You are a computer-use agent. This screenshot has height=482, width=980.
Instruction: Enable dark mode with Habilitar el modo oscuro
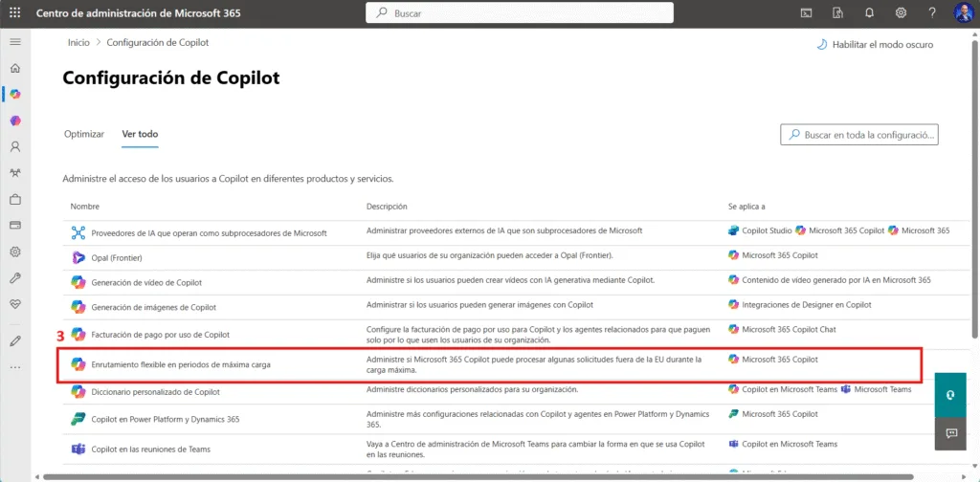click(x=875, y=45)
